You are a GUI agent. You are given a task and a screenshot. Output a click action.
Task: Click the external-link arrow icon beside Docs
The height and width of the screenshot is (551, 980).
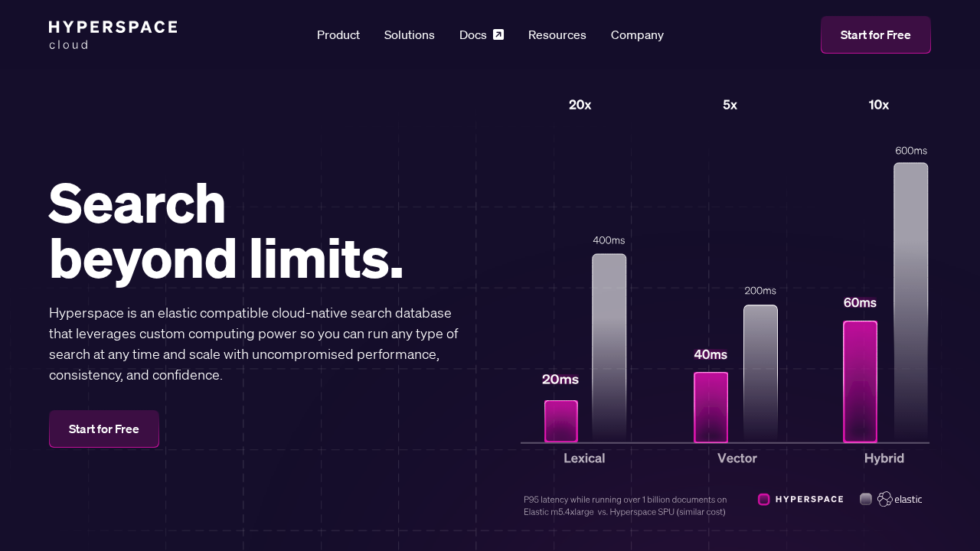click(x=498, y=34)
